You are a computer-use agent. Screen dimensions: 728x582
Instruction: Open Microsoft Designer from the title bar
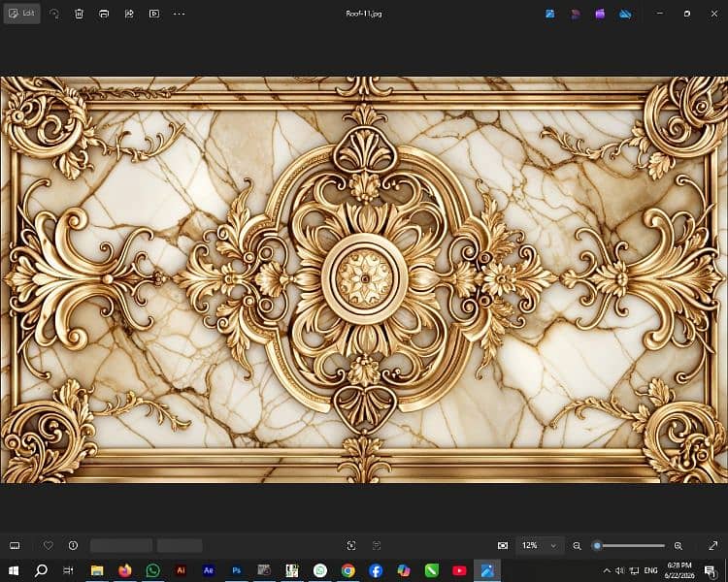[x=576, y=14]
